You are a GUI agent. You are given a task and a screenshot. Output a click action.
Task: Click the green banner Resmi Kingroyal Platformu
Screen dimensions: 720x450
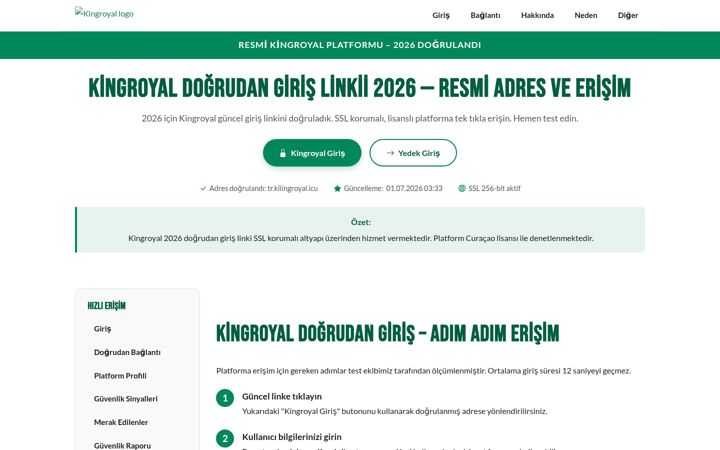(360, 45)
